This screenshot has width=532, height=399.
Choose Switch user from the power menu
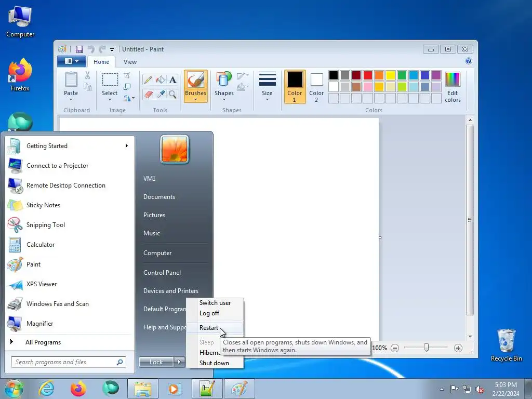coord(215,303)
